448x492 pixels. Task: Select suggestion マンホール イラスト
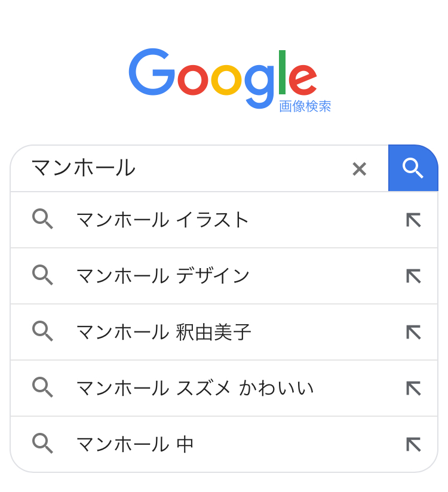(x=162, y=220)
